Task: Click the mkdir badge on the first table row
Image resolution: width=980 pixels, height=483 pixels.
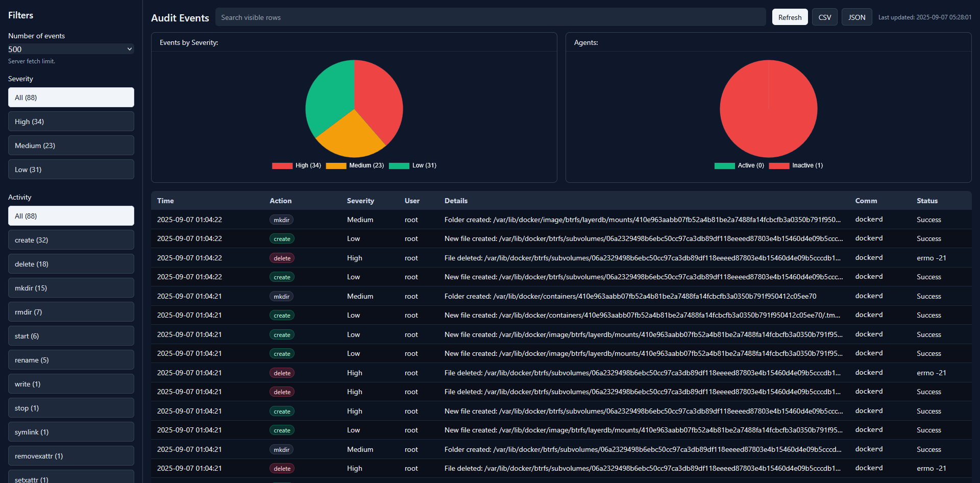Action: [281, 220]
